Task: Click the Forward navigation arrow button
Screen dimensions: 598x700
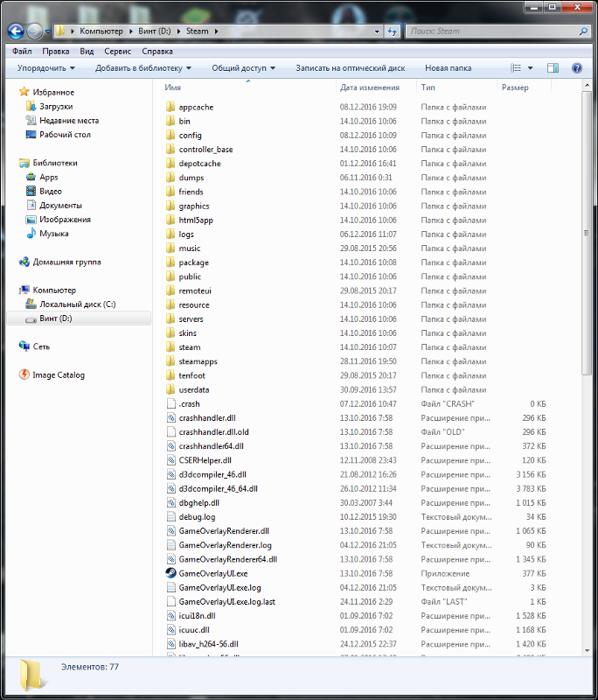Action: click(34, 31)
